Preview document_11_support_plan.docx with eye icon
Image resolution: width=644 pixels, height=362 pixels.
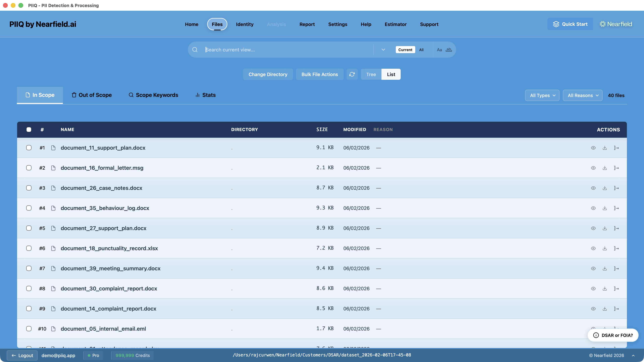(593, 148)
